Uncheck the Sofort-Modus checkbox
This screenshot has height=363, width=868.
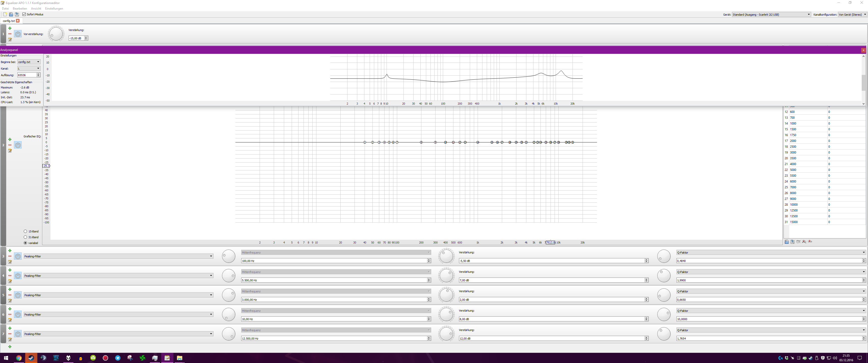(x=24, y=14)
